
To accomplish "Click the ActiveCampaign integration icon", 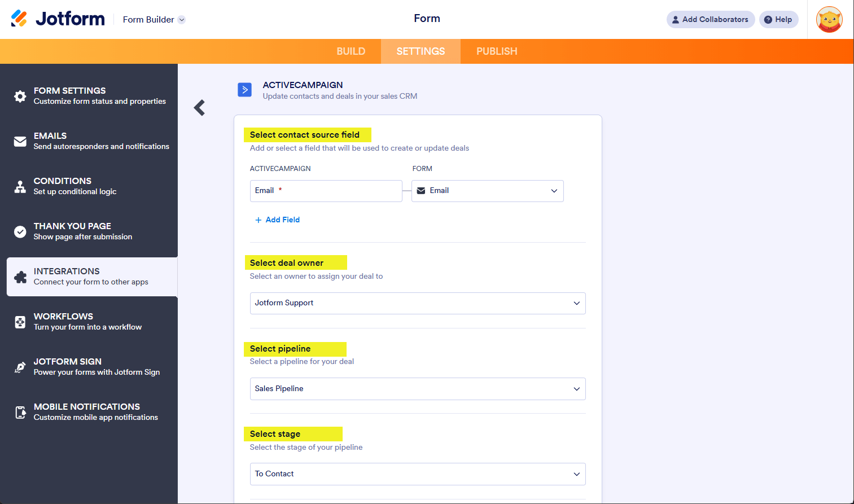I will coord(244,90).
